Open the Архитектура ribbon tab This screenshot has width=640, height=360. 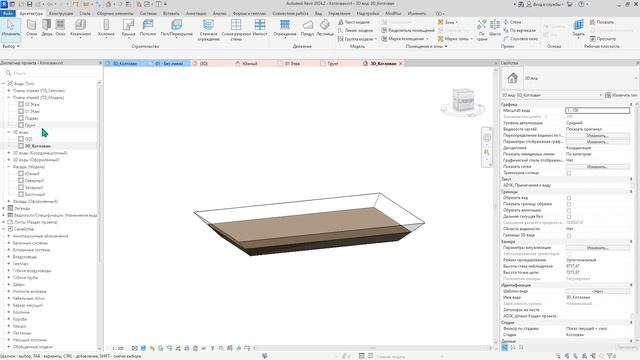click(31, 13)
